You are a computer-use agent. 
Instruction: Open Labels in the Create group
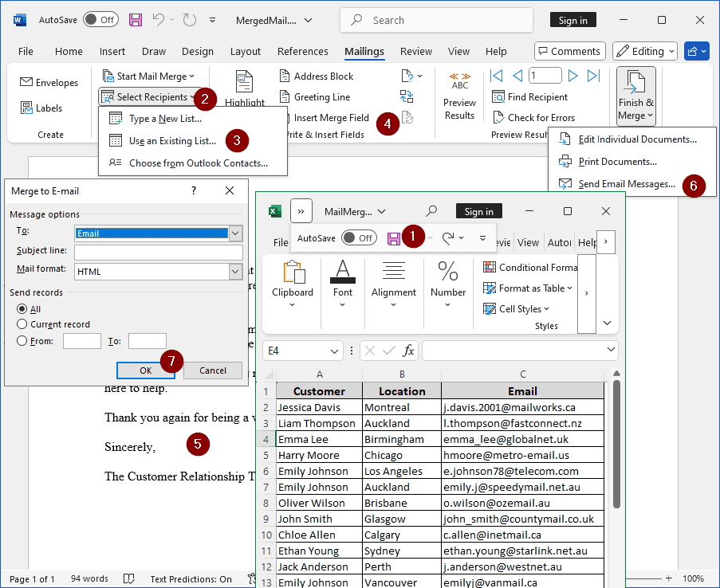[x=41, y=108]
